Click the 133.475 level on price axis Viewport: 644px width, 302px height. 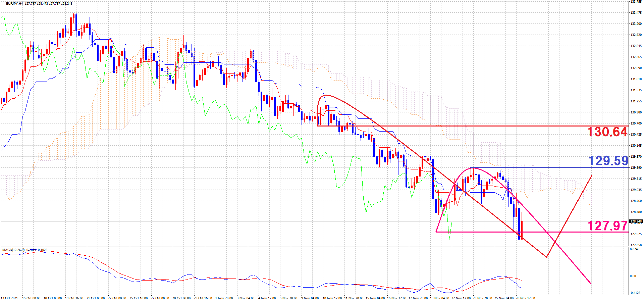coord(636,13)
